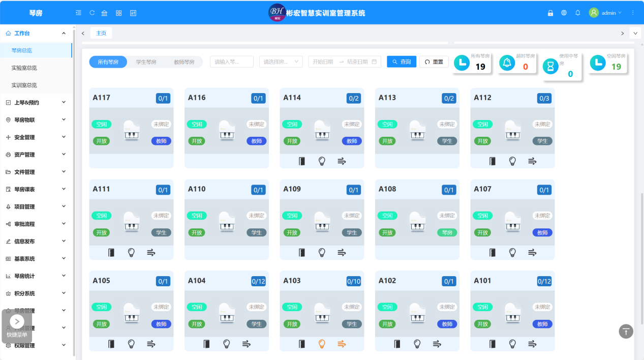Click the 重置 reset button
The height and width of the screenshot is (360, 644).
434,61
